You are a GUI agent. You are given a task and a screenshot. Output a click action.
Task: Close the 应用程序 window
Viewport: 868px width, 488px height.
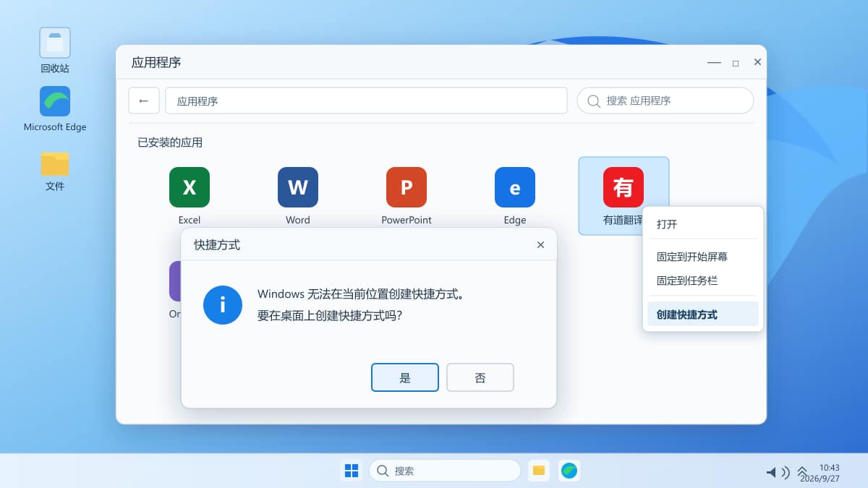757,62
